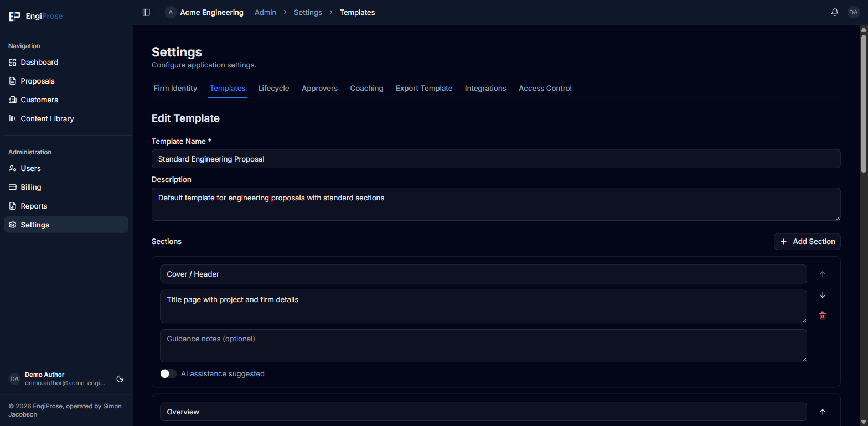Click the Template Name input field

tap(496, 159)
